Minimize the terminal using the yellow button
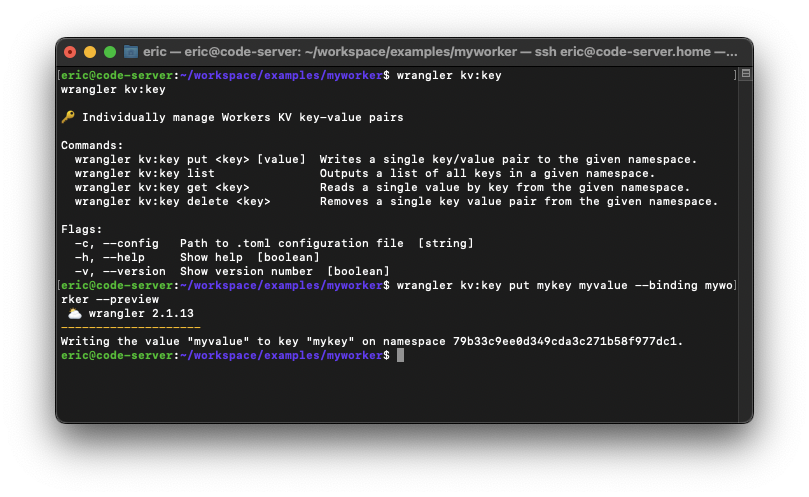 [x=90, y=51]
